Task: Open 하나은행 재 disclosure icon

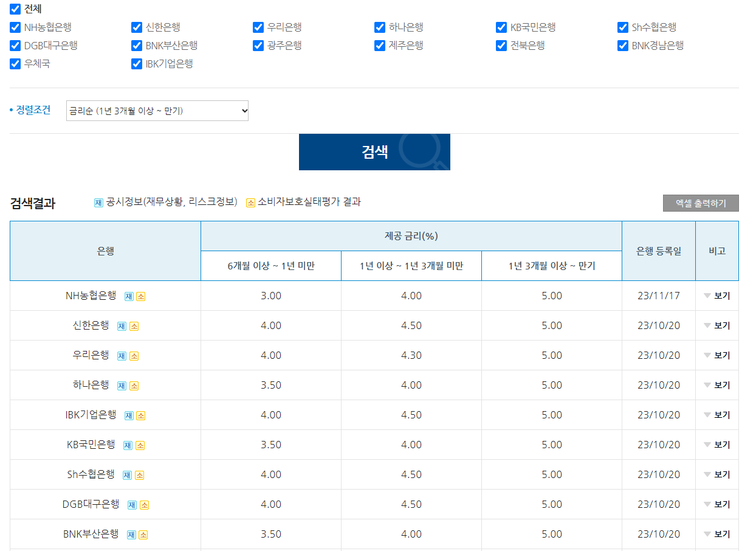Action: [x=122, y=386]
